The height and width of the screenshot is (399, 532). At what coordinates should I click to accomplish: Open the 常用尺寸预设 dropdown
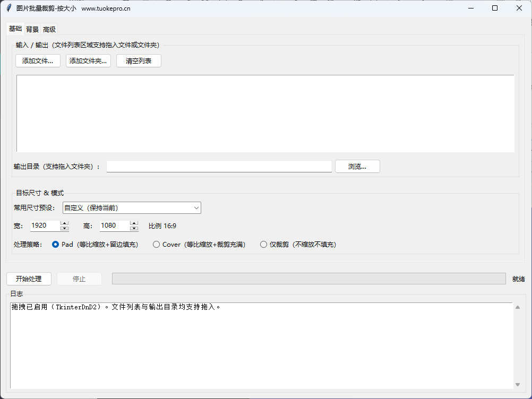click(x=132, y=208)
